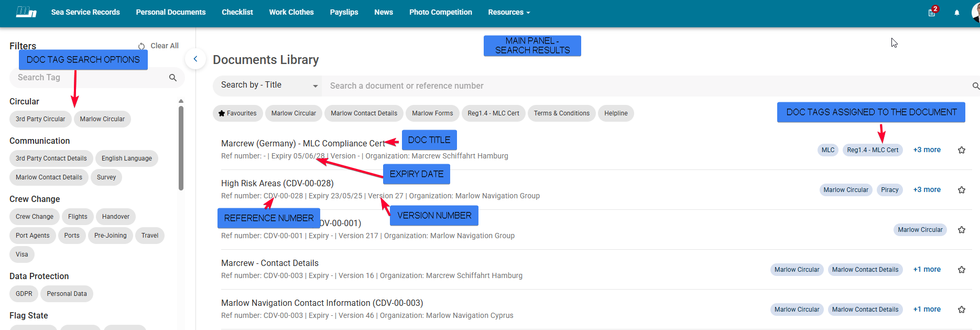Favourite the Marcrew (Germany) MLC Compliance Cert star
The height and width of the screenshot is (330, 980).
click(962, 150)
